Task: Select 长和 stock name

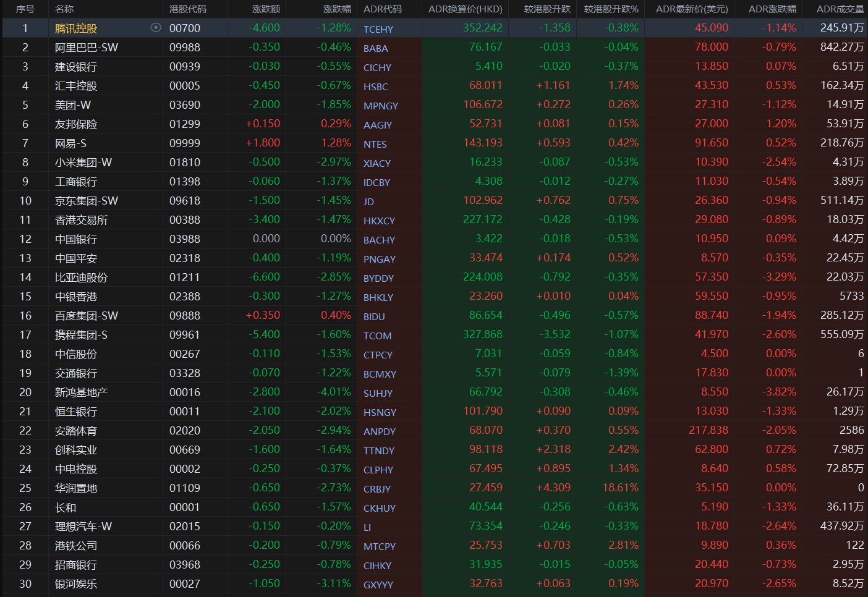Action: (66, 507)
